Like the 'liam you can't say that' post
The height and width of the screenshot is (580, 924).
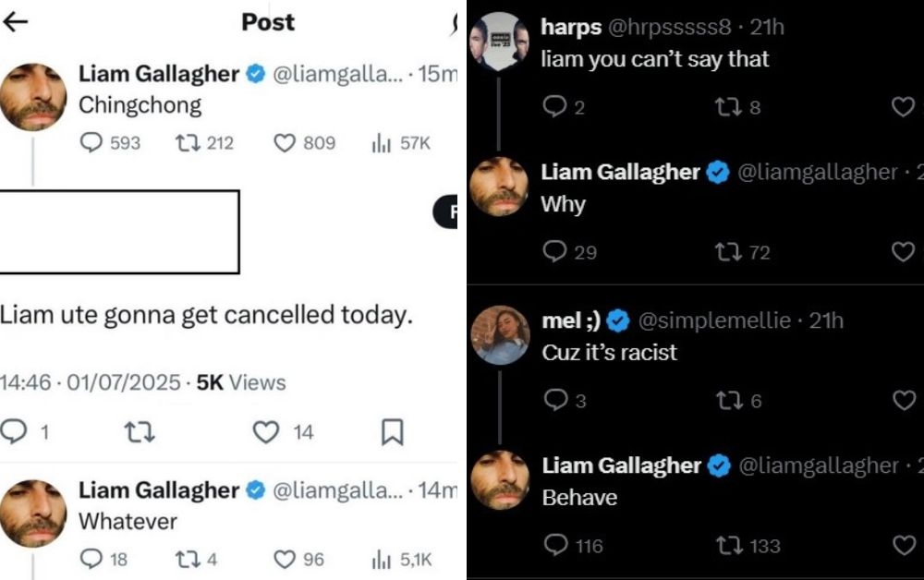pos(903,108)
